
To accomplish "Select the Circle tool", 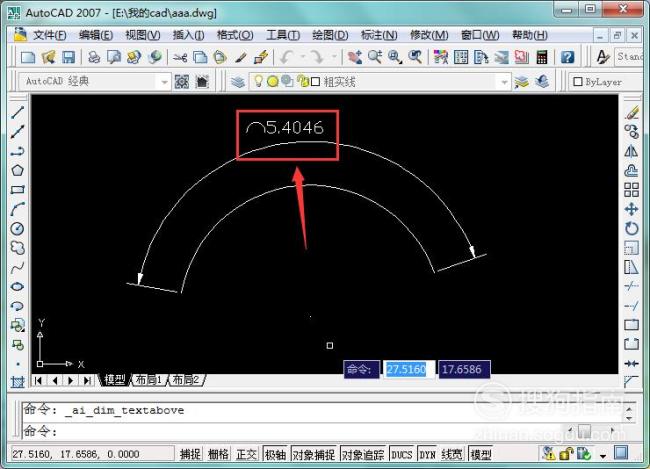I will [17, 228].
